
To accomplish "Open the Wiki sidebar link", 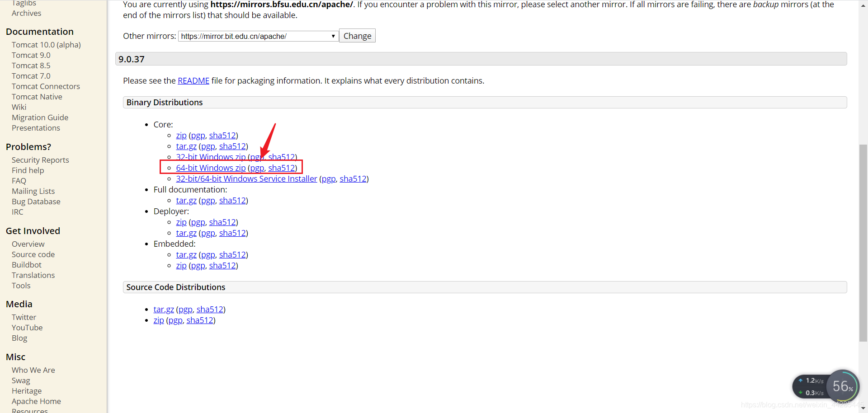I will click(19, 107).
